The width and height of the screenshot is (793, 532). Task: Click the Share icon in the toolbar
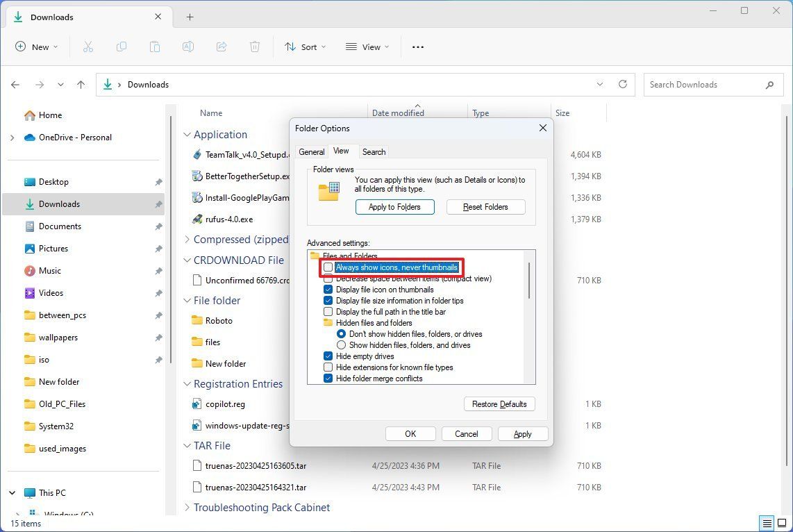click(221, 47)
